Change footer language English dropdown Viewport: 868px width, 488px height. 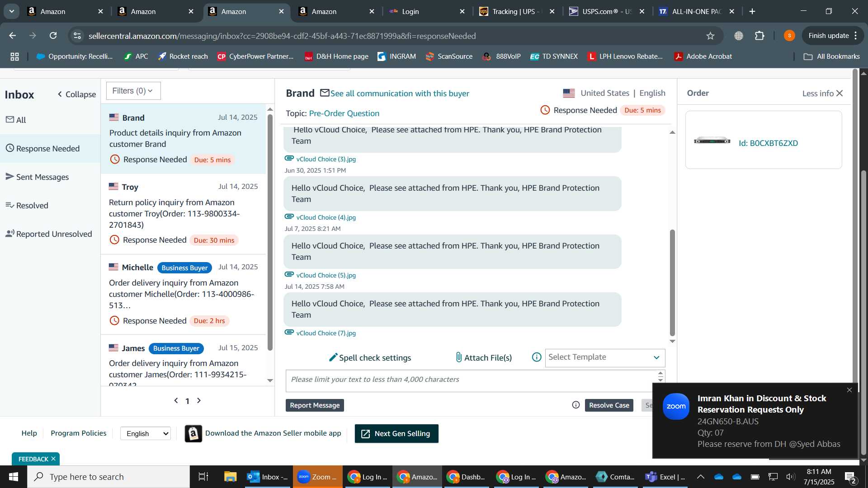coord(146,433)
